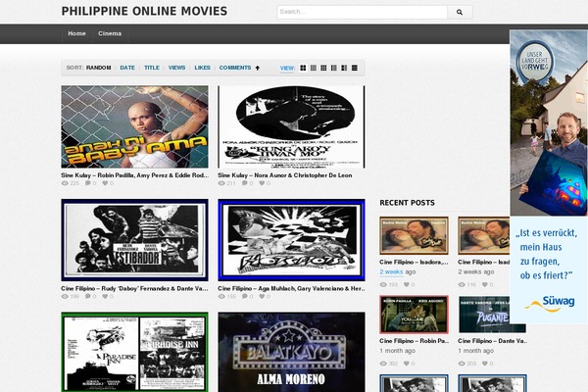
Task: Like the first Isadora recent post (193 views)
Action: pyautogui.click(x=407, y=285)
